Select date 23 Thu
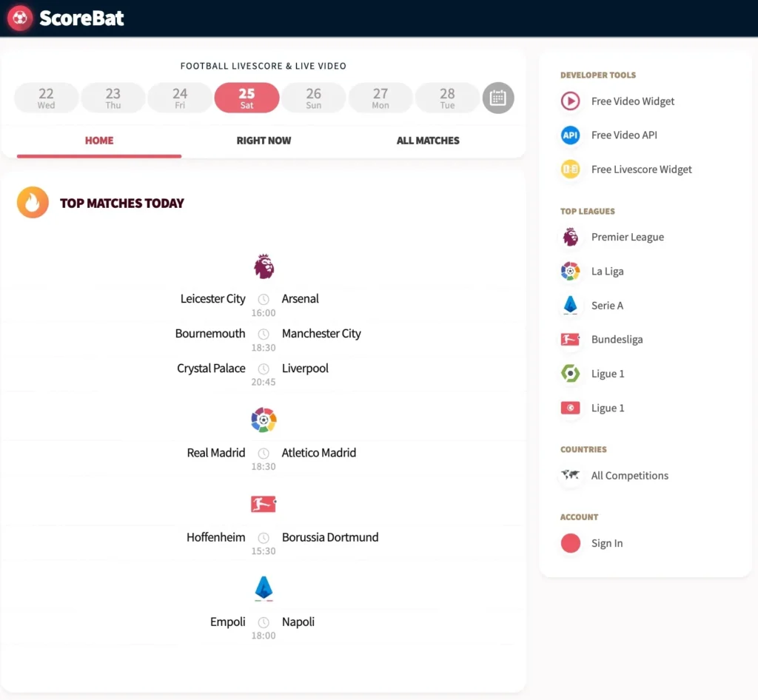Screen dimensions: 758x700 point(113,98)
